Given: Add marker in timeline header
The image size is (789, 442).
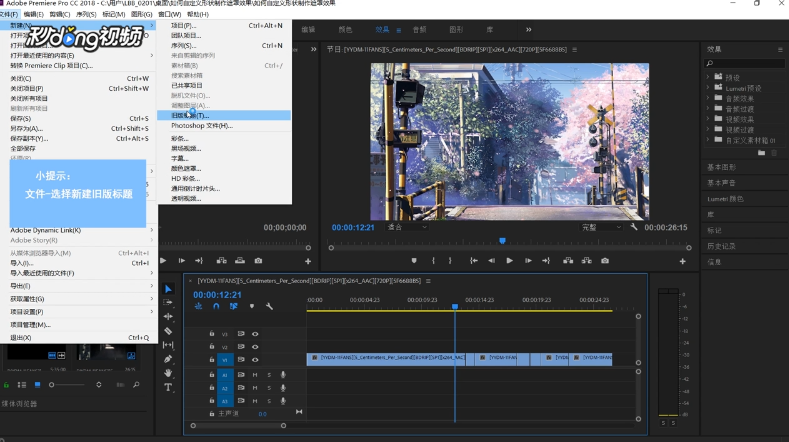Looking at the screenshot, I should click(x=252, y=306).
